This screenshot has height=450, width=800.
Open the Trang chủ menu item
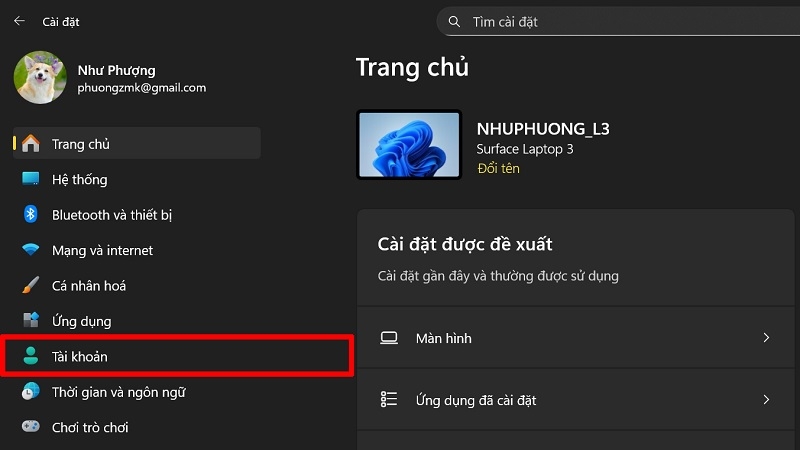coord(137,143)
